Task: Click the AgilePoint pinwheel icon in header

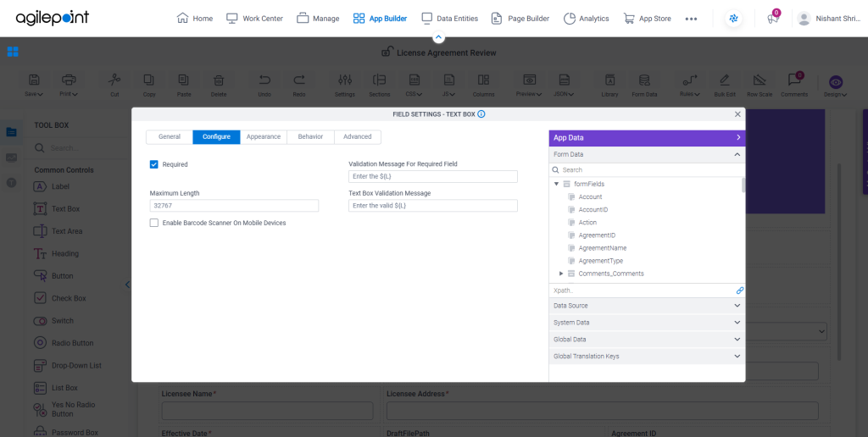Action: point(734,19)
